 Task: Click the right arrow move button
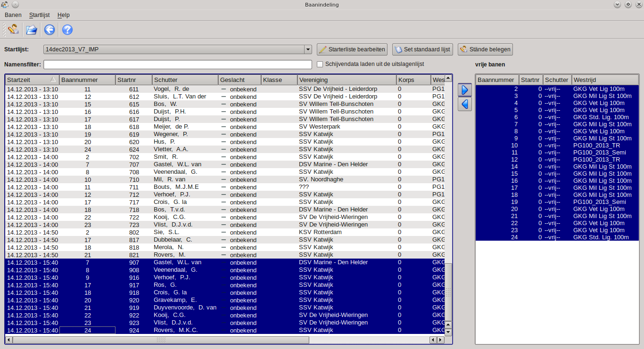[x=465, y=89]
